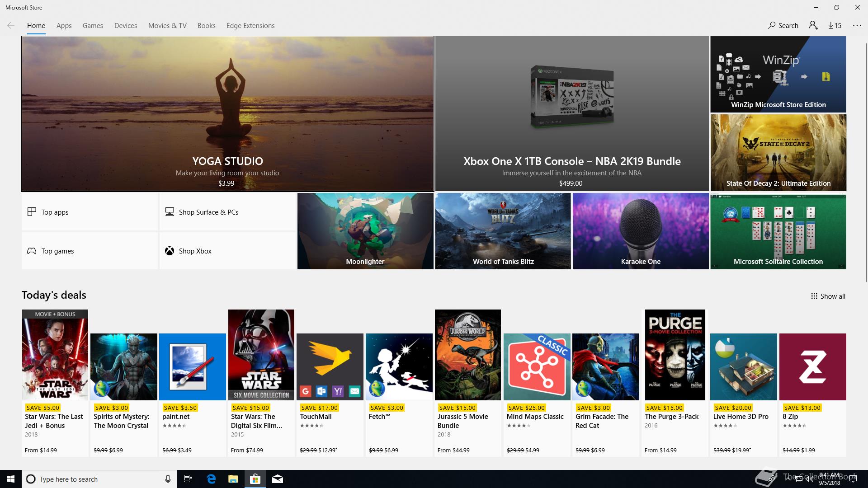Click the Type here to search box

[99, 479]
